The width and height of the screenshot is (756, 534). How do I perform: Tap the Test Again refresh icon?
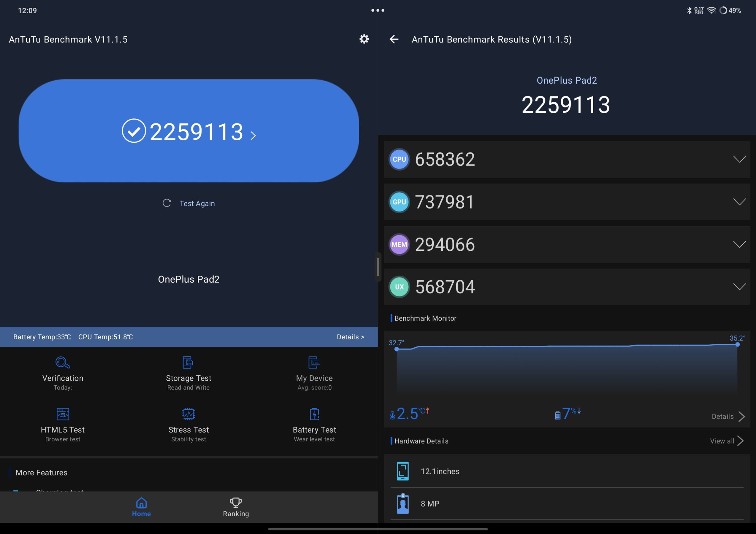[167, 203]
